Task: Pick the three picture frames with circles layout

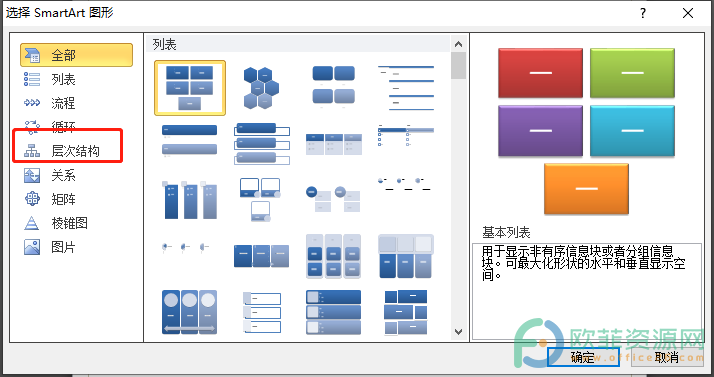Action: pyautogui.click(x=260, y=199)
